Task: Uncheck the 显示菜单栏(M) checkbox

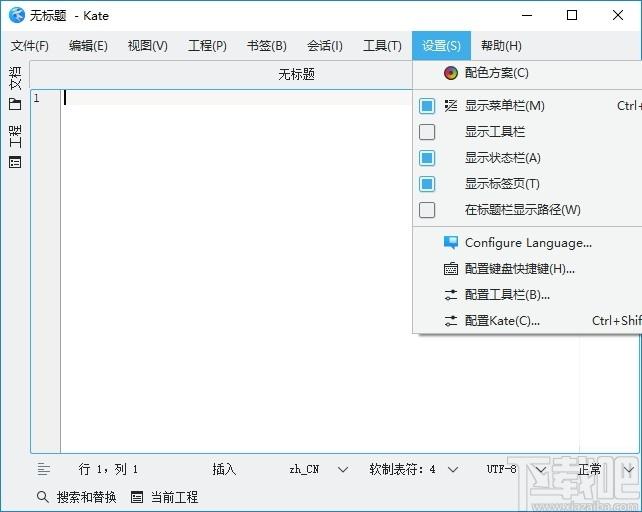Action: (x=427, y=106)
